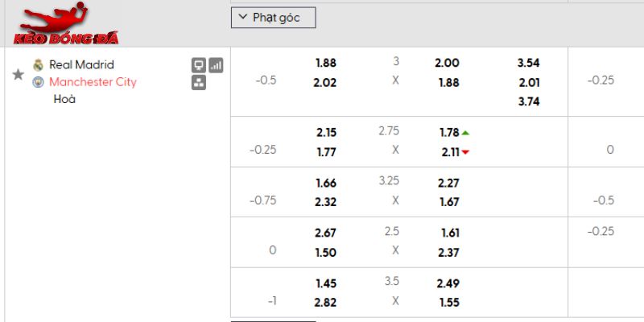
Task: Choose the 2.82 handicap odds
Action: pyautogui.click(x=326, y=302)
